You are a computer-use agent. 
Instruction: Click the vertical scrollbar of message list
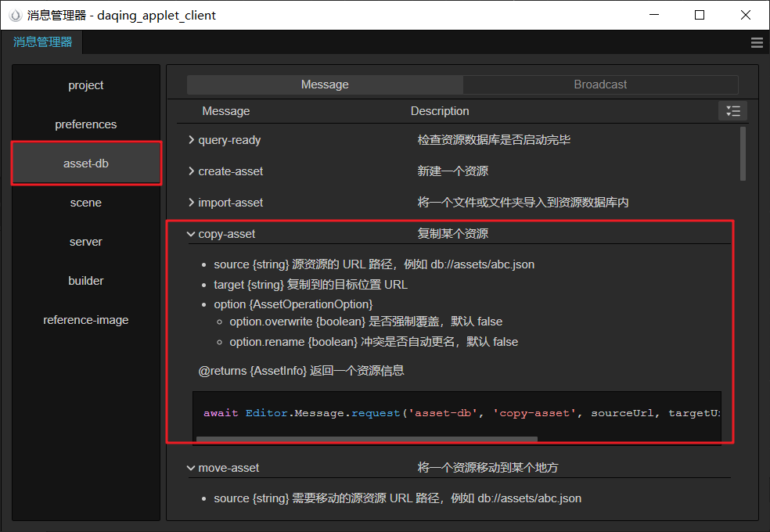click(743, 153)
